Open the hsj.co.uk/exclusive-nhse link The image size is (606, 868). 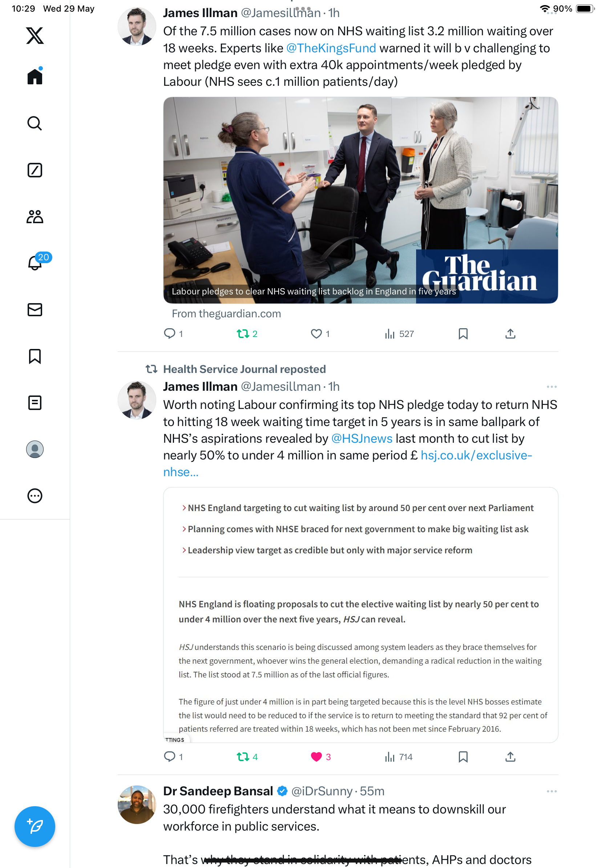tap(348, 463)
